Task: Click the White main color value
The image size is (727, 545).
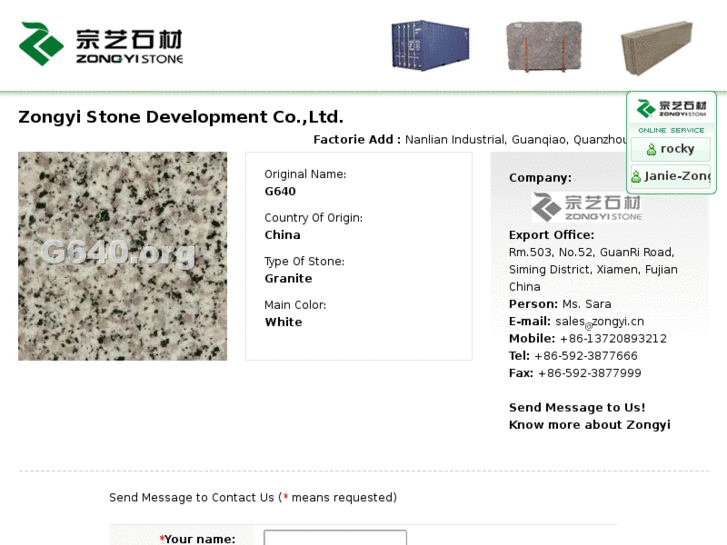Action: 283,322
